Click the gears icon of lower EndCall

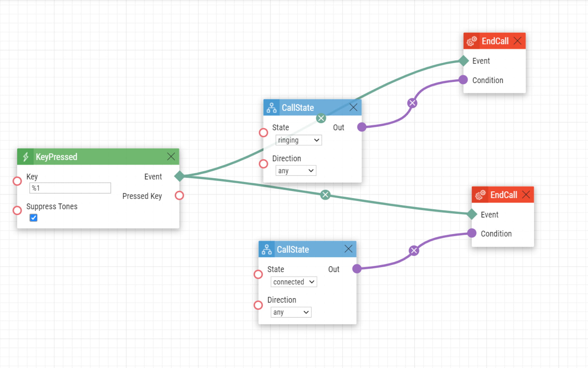coord(480,195)
